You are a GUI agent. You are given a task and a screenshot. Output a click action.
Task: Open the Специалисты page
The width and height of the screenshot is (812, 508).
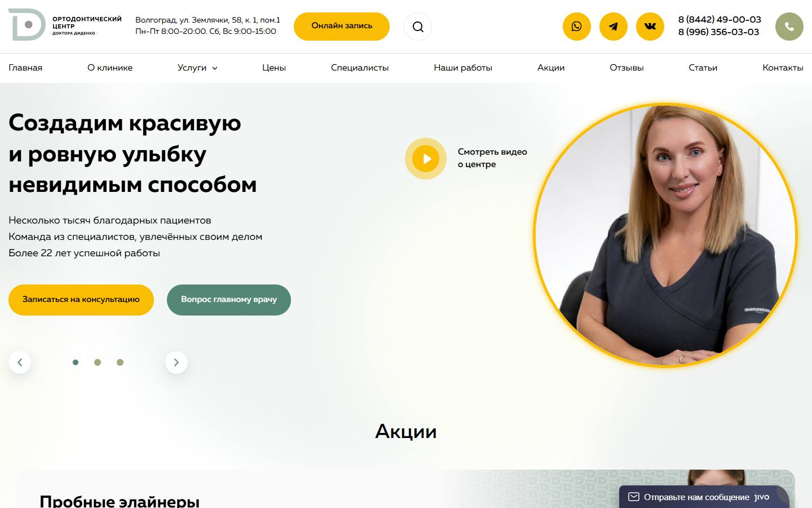360,68
